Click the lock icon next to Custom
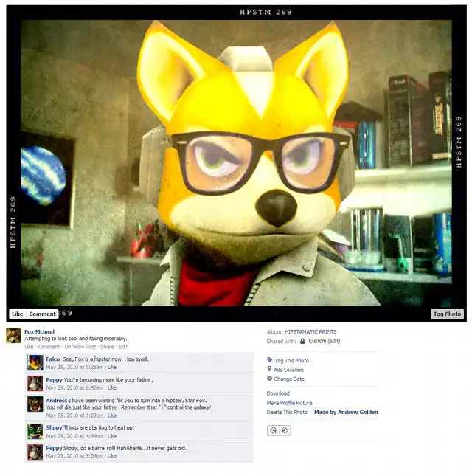Image resolution: width=472 pixels, height=476 pixels. coord(302,341)
